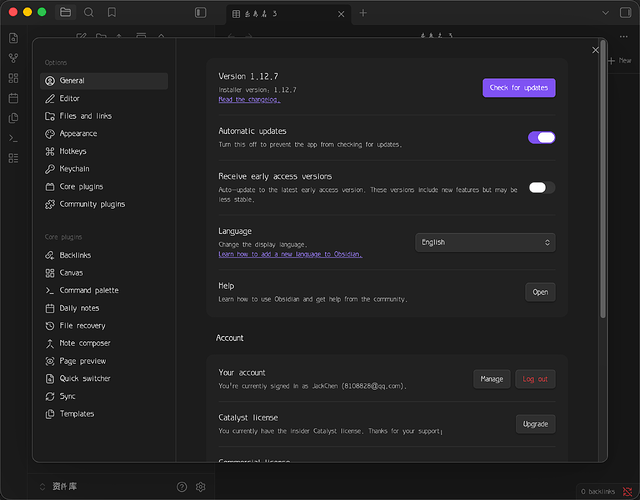Open the Read the changelog link
Viewport: 640px width, 500px height.
point(249,100)
